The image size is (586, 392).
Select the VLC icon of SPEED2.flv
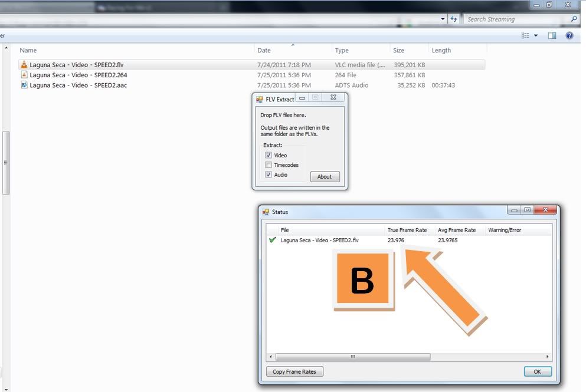[x=24, y=65]
